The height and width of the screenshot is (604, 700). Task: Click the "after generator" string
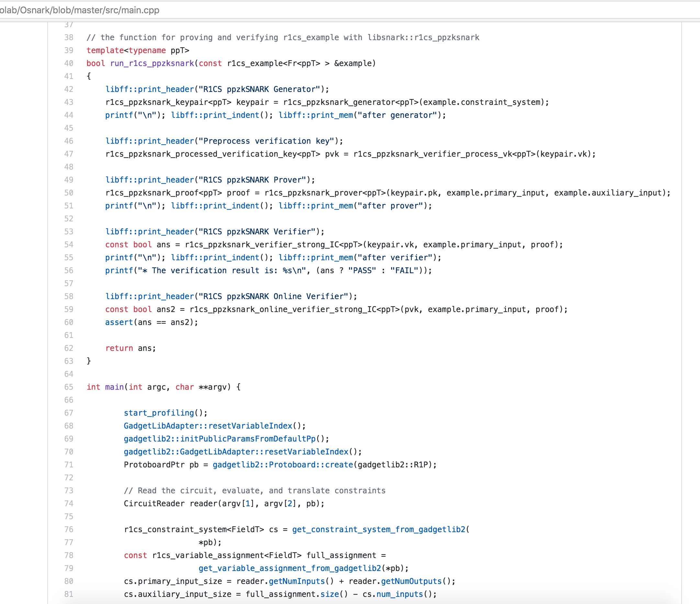(397, 115)
